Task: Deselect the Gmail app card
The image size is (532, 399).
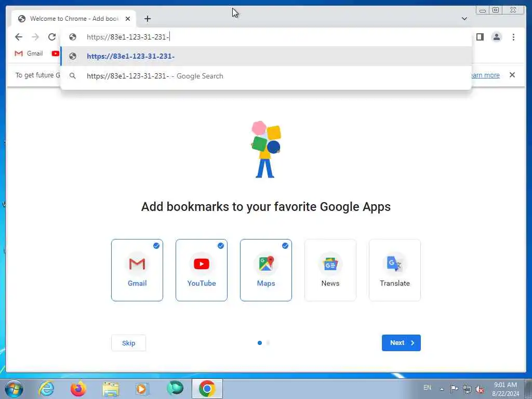Action: [137, 270]
